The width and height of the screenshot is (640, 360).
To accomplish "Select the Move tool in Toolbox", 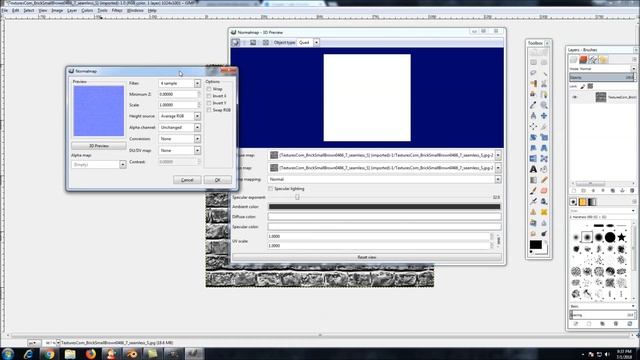I will (544, 116).
